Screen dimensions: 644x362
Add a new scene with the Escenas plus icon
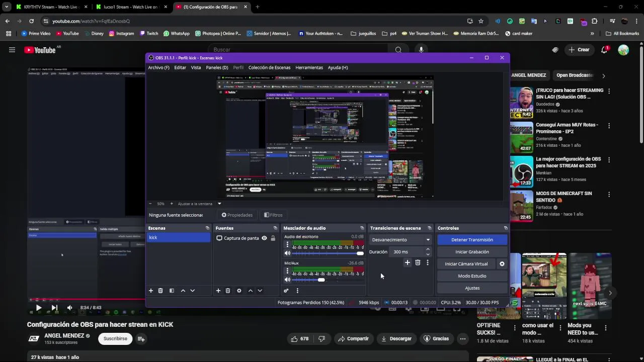pos(150,291)
